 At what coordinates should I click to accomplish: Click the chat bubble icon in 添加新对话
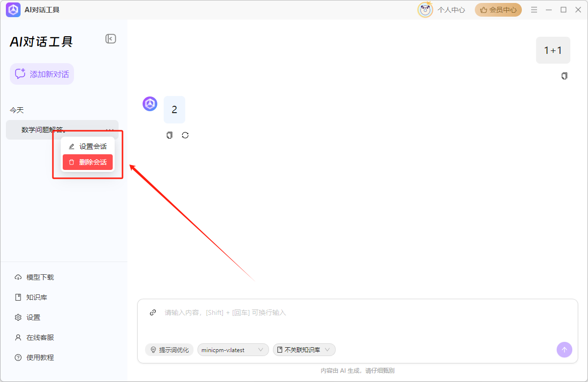[20, 74]
